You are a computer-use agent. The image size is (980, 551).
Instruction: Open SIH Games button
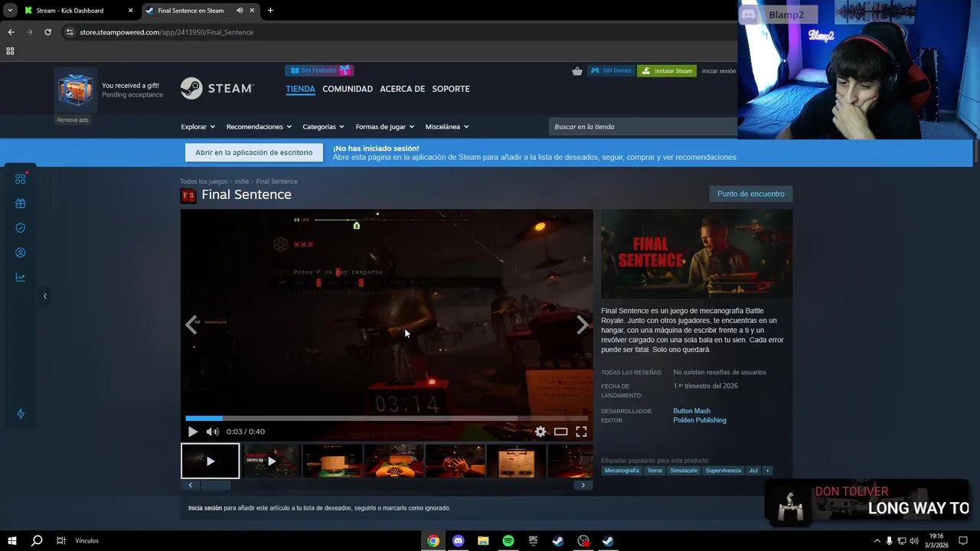coord(611,70)
